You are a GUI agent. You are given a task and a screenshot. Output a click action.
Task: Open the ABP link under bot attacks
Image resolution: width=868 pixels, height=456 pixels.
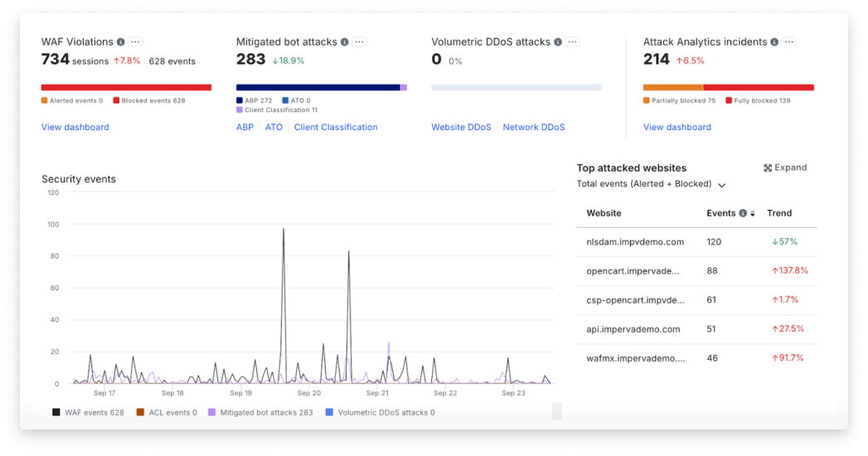click(245, 127)
